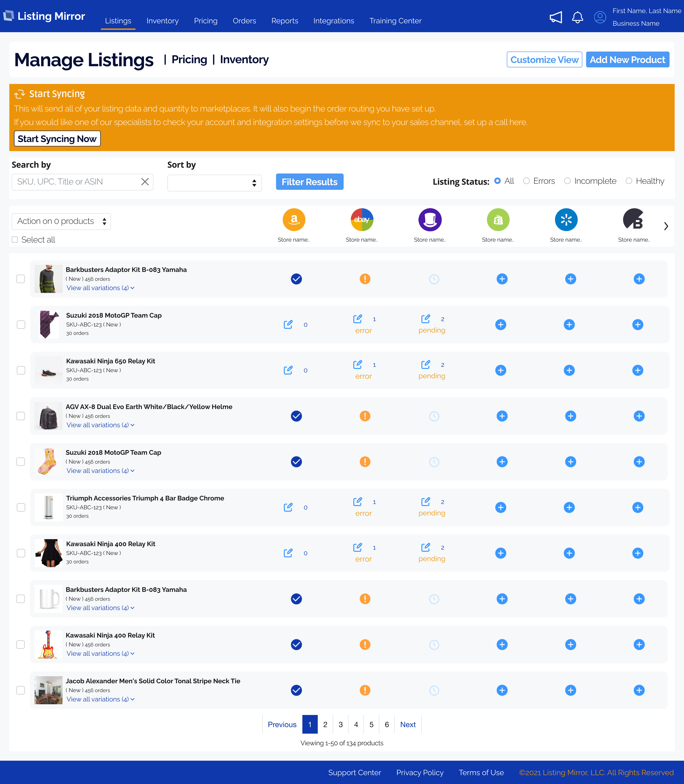Show more store columns with right chevron

[x=666, y=226]
